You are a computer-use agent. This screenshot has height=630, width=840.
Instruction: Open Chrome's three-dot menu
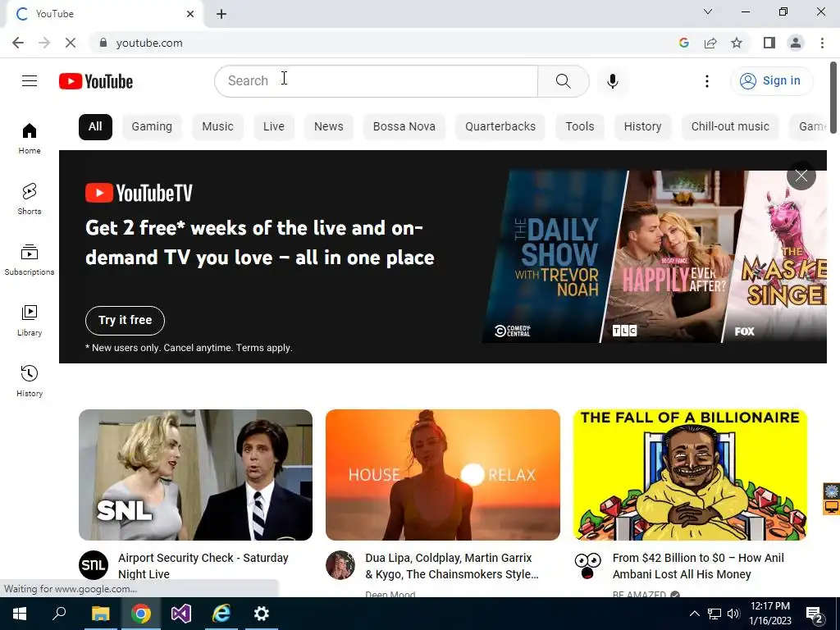(822, 43)
